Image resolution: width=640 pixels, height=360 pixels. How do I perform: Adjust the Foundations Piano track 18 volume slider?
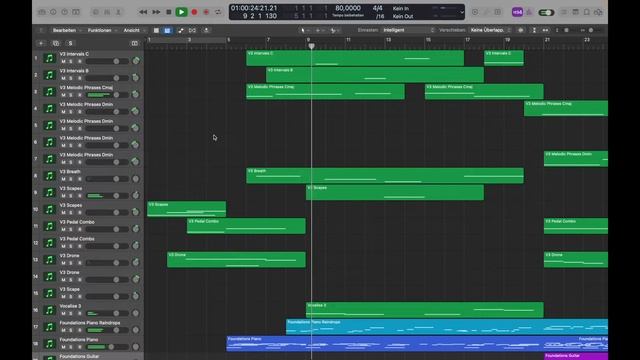[x=107, y=347]
